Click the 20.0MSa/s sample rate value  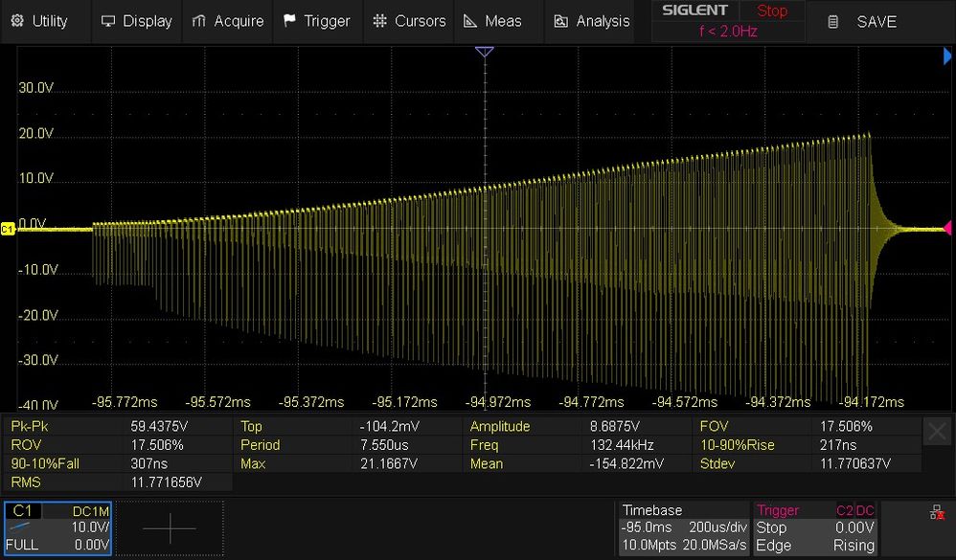(715, 546)
